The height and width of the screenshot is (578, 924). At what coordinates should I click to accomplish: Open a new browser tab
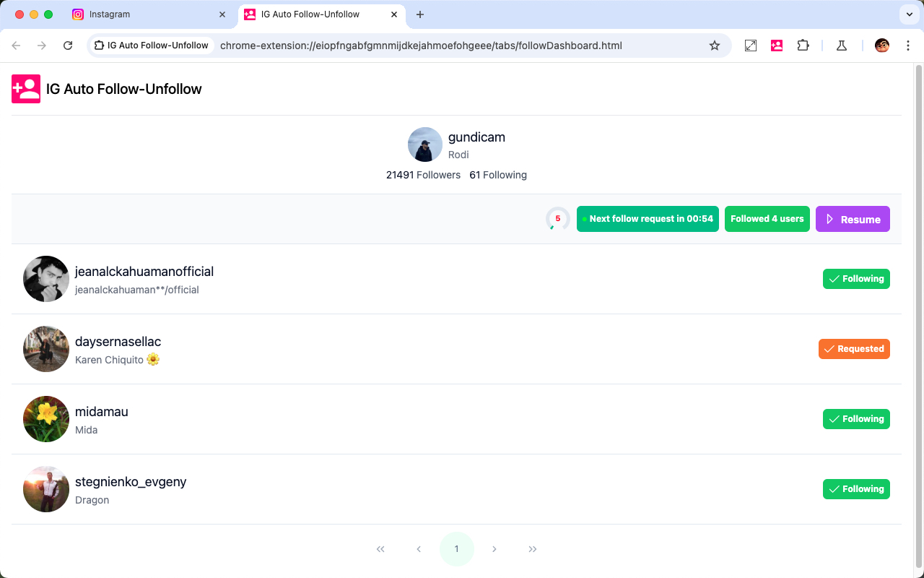click(x=420, y=14)
